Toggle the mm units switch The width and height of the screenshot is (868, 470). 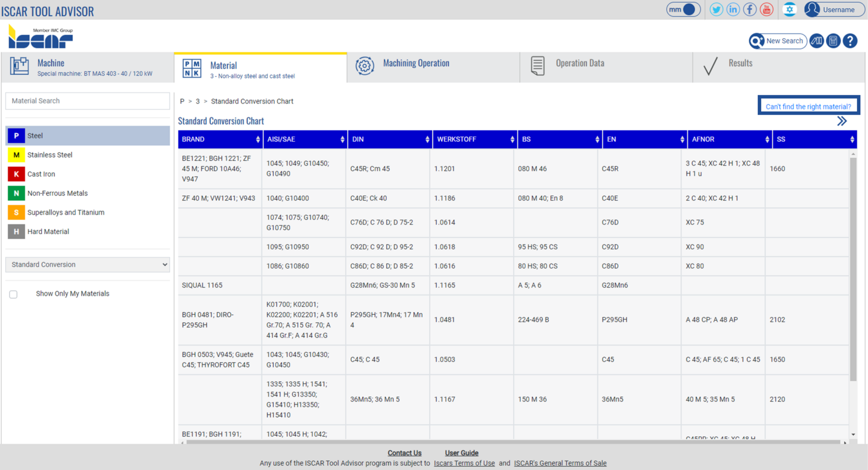point(683,9)
